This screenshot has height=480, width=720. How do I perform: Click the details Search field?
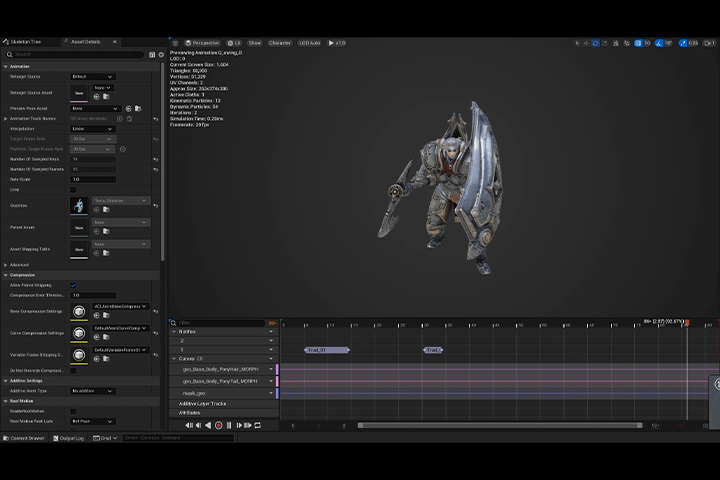[x=75, y=54]
